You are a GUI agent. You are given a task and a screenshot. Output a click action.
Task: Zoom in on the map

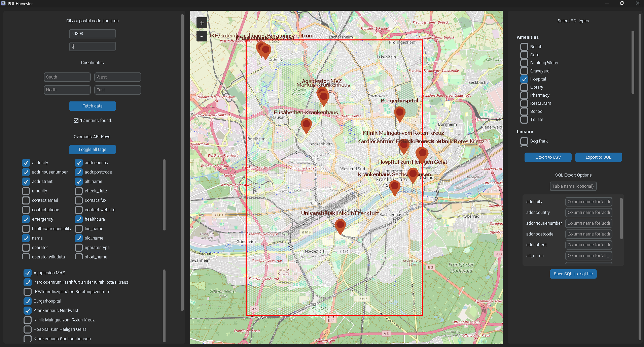[x=202, y=23]
